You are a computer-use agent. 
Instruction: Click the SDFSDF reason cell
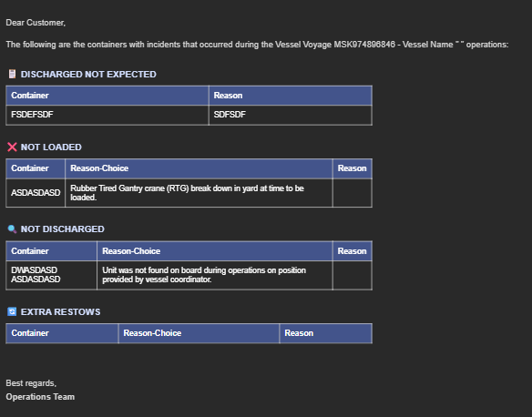pyautogui.click(x=291, y=115)
